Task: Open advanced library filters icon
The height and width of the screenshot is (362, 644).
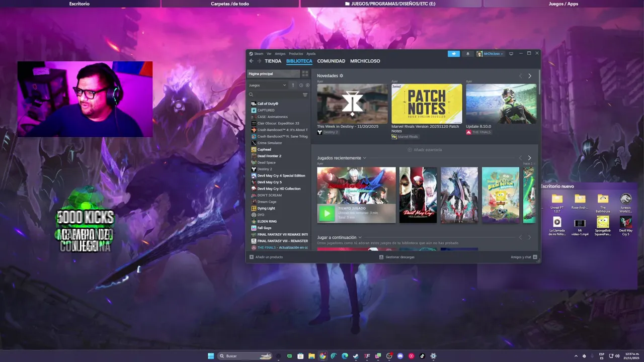Action: tap(305, 95)
